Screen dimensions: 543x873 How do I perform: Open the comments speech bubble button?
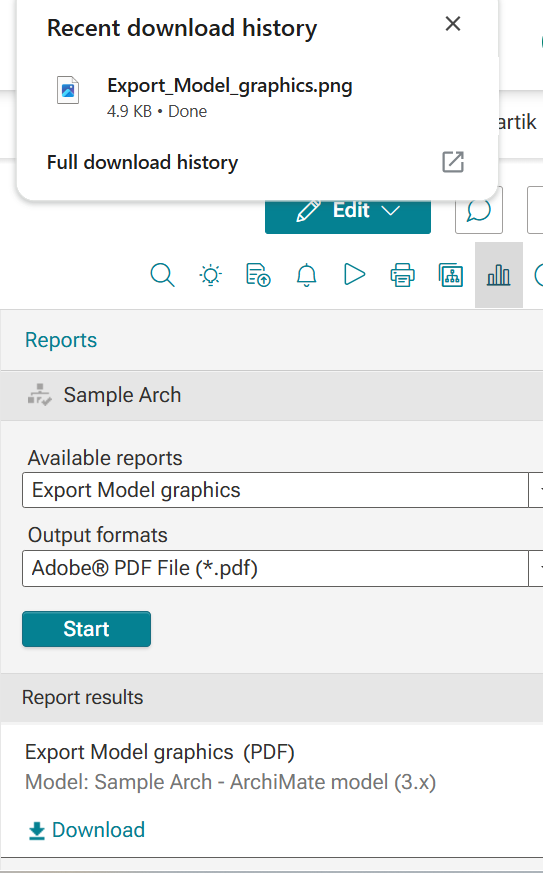[x=479, y=210]
